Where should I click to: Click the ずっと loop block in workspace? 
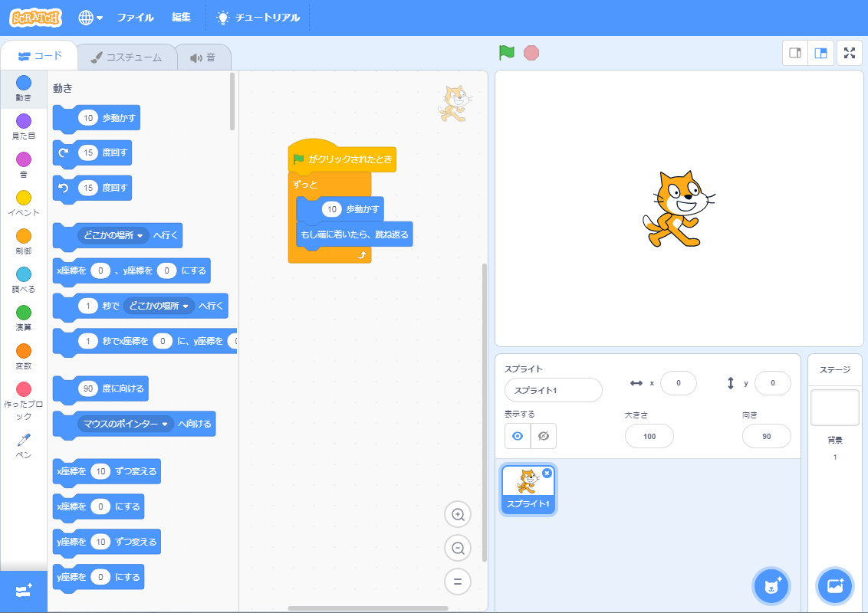pyautogui.click(x=305, y=185)
